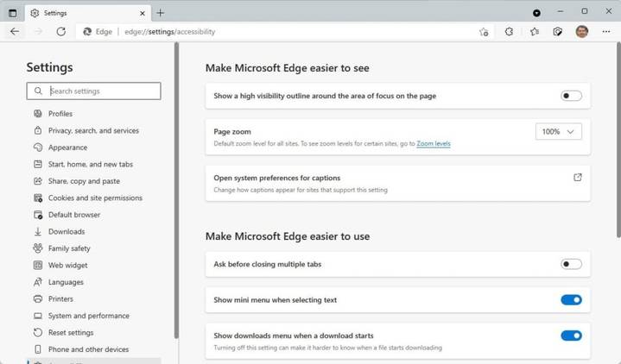This screenshot has width=621, height=364.
Task: Open Start, home, and new tabs settings
Action: pyautogui.click(x=91, y=164)
